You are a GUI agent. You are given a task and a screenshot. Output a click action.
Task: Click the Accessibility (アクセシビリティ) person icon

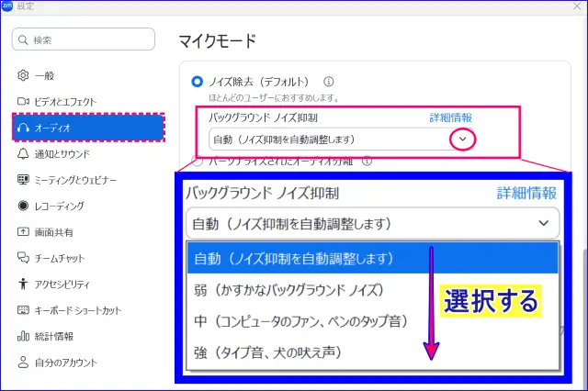pos(23,284)
